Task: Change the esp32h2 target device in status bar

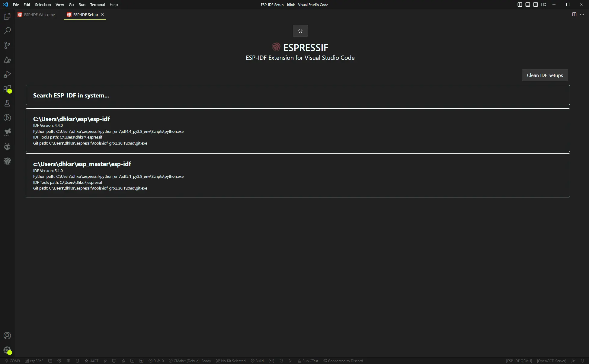Action: click(34, 361)
